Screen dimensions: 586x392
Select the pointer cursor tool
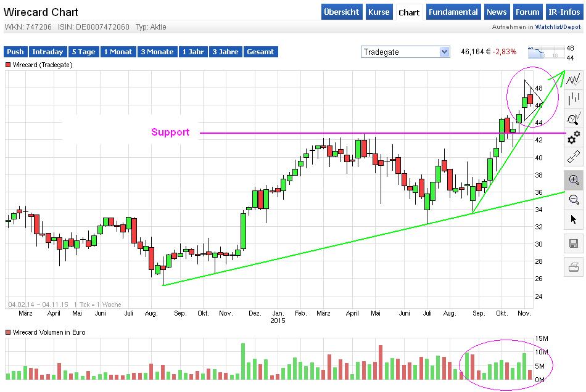point(573,219)
